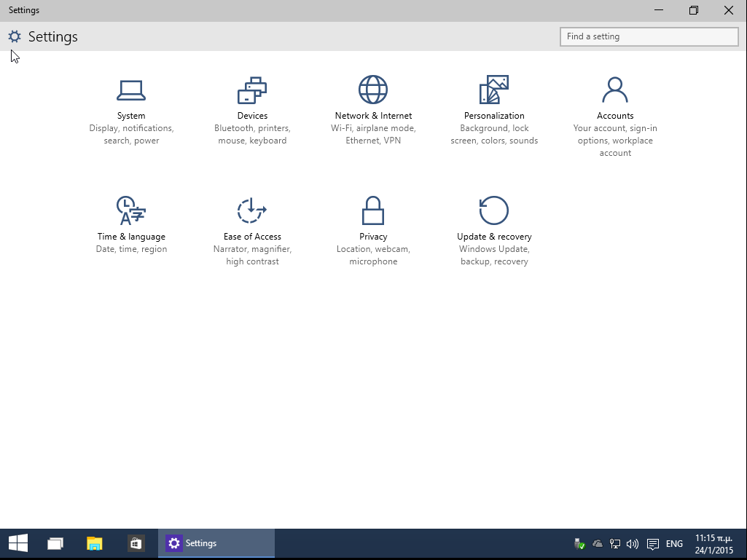Click 'Background, lock screen, colors, sounds' text
This screenshot has width=747, height=560.
494,134
